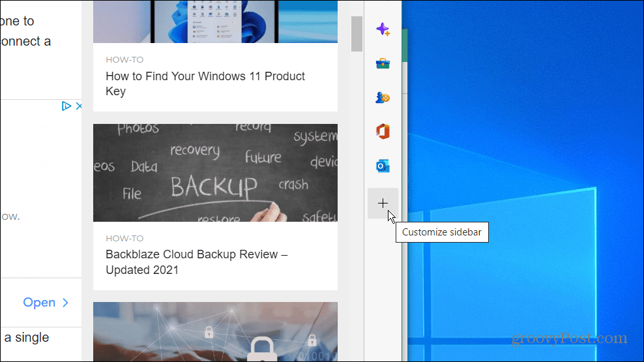Click the plus Customize sidebar button
Viewport: 644px width, 362px height.
coord(383,203)
